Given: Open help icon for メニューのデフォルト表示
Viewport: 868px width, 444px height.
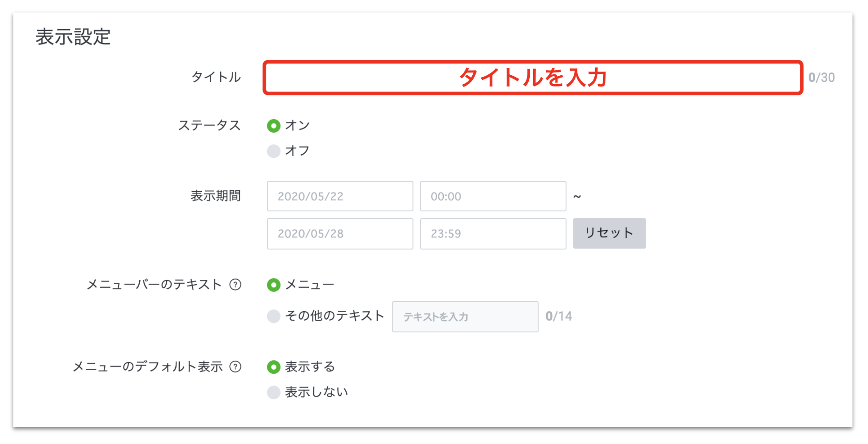Looking at the screenshot, I should (x=235, y=367).
